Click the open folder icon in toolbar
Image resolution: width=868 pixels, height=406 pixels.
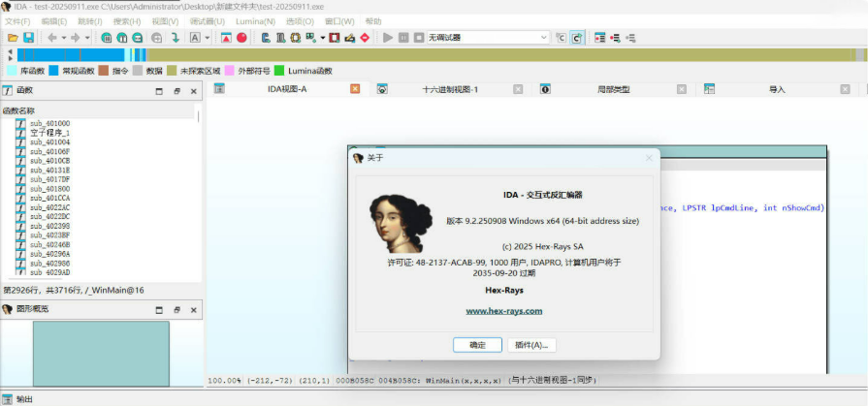click(13, 38)
